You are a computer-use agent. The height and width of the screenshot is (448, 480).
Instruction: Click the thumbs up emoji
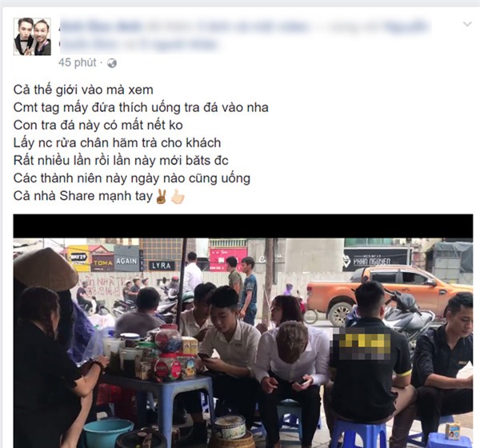tap(178, 197)
